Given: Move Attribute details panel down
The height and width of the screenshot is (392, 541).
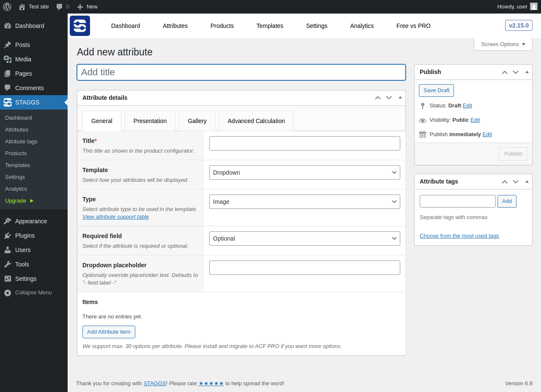Looking at the screenshot, I should pos(389,98).
